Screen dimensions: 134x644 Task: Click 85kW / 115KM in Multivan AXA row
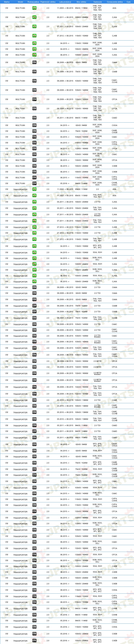[x=81, y=8]
